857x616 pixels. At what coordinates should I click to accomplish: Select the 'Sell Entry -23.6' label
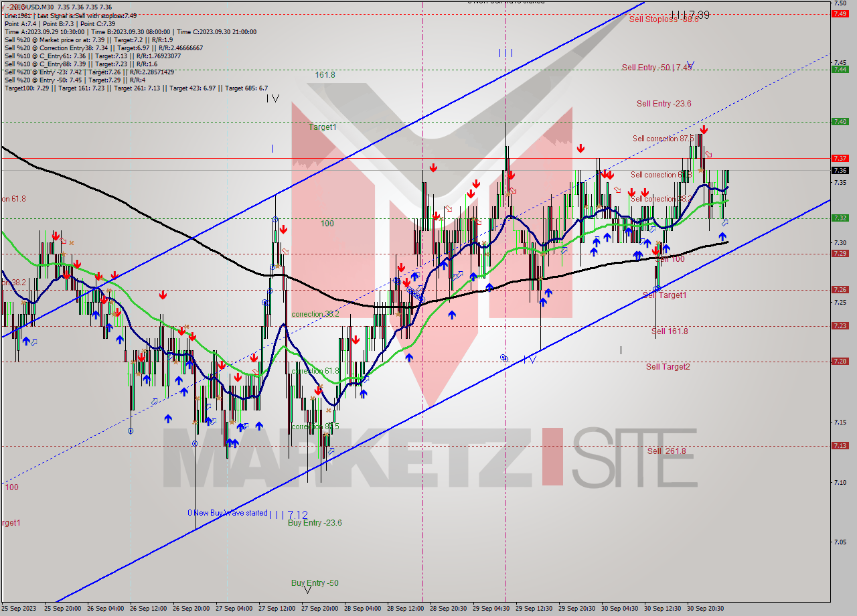click(x=664, y=104)
